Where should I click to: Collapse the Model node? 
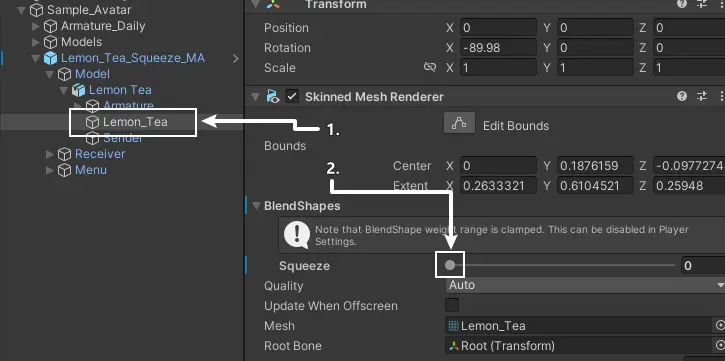coord(49,74)
